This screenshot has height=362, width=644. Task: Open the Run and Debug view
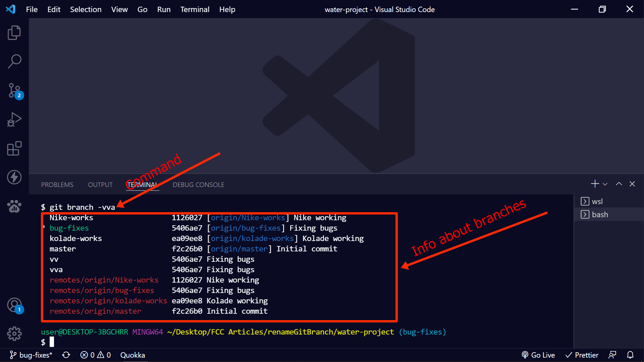click(14, 120)
